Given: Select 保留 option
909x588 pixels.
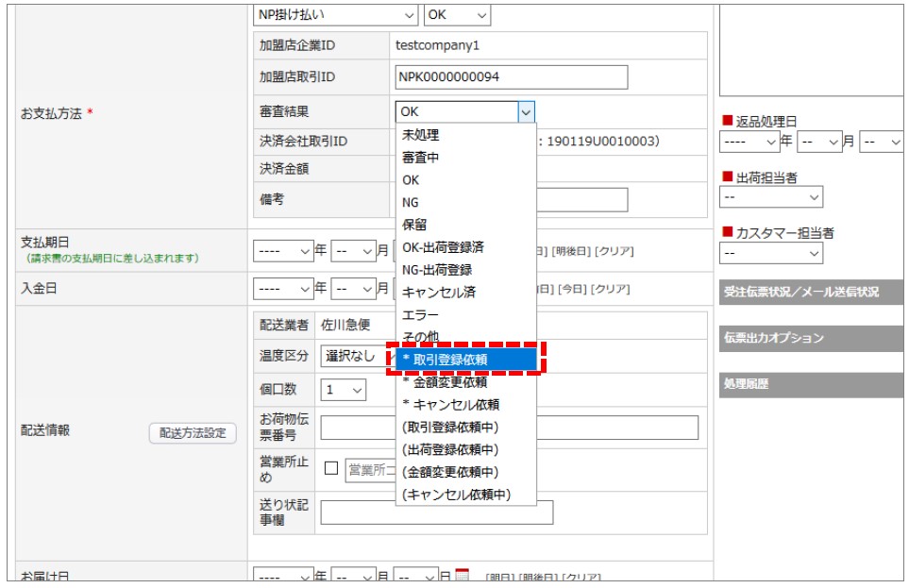Looking at the screenshot, I should (465, 225).
